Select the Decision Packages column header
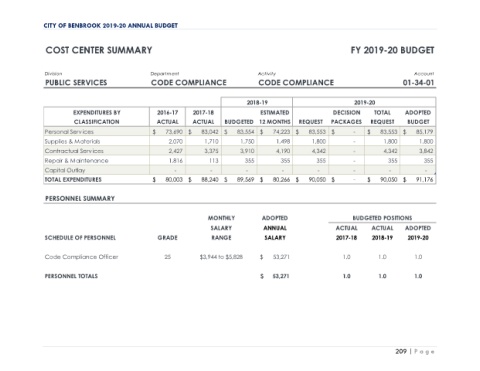This screenshot has width=480, height=371. [346, 117]
